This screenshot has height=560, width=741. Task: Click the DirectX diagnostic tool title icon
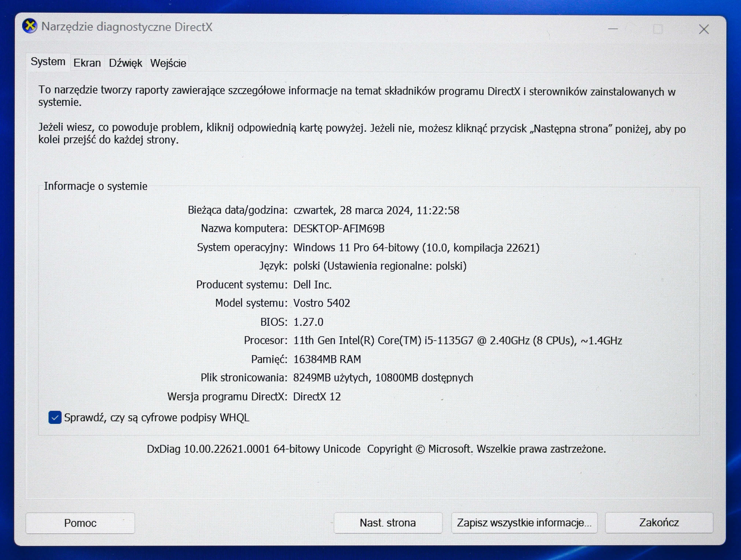tap(29, 26)
